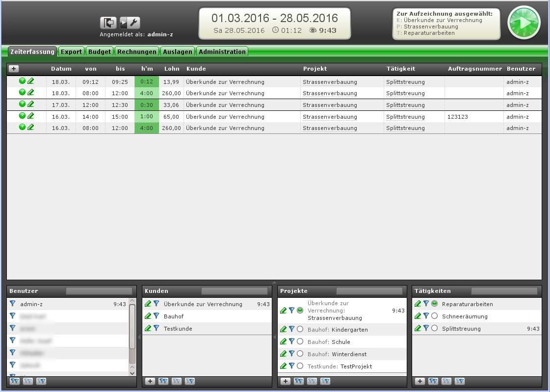The height and width of the screenshot is (392, 550).
Task: Edit the Schneeräumung activity
Action: point(418,316)
